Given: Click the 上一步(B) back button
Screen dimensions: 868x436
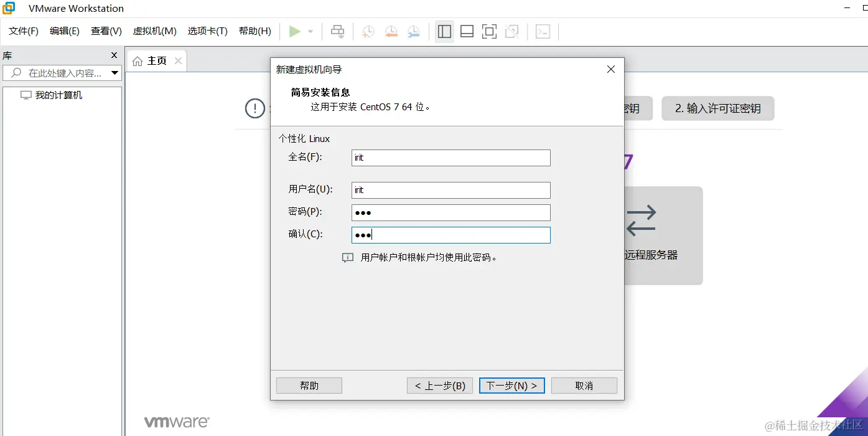Looking at the screenshot, I should (x=440, y=386).
